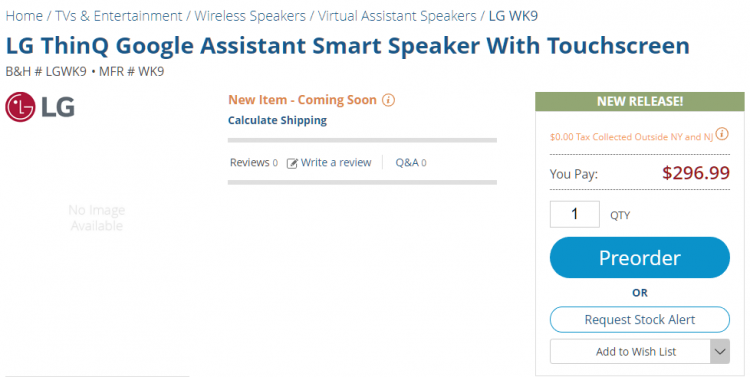
Task: Click Write a review link
Action: [336, 163]
